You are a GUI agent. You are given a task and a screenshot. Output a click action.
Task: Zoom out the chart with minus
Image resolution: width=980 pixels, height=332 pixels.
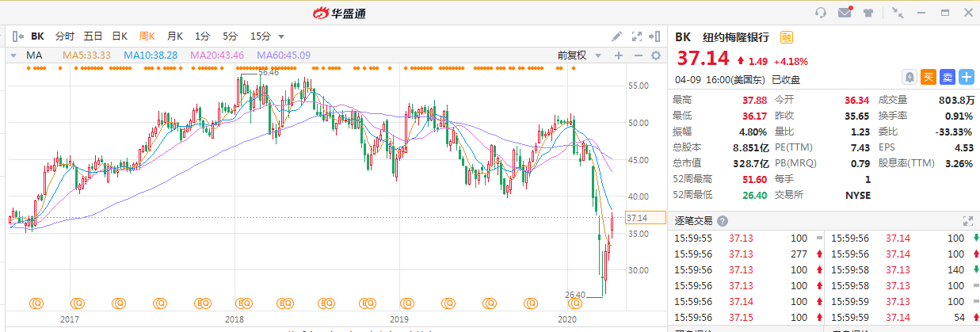coord(638,55)
